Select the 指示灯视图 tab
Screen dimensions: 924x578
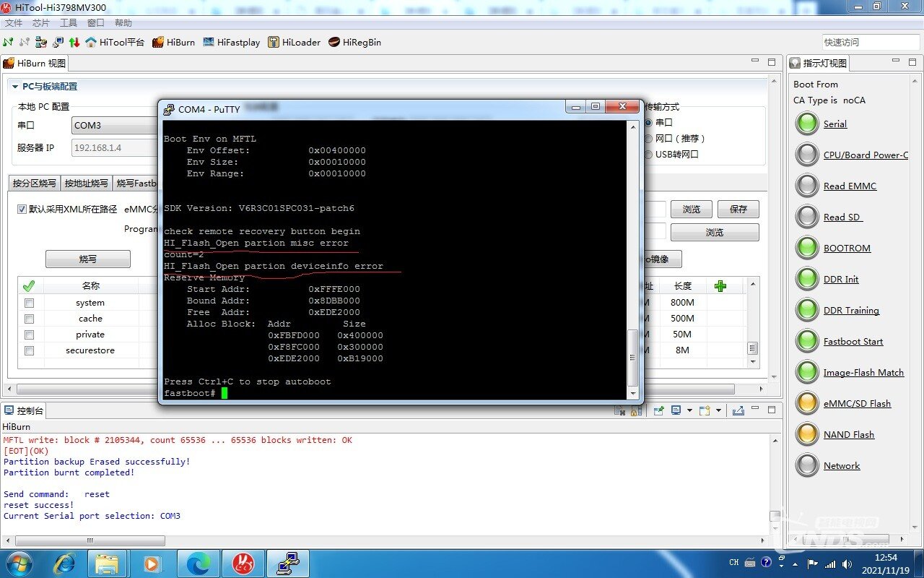coord(818,63)
